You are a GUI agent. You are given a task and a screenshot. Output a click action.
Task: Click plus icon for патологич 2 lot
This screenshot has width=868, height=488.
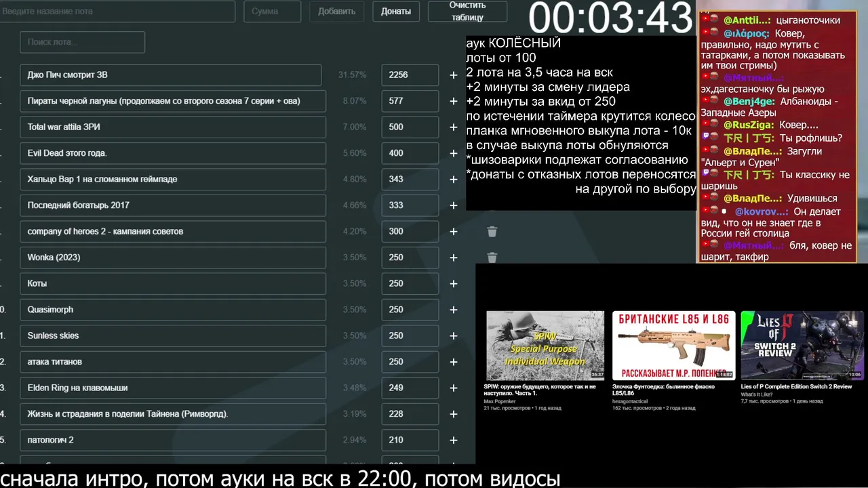tap(454, 441)
